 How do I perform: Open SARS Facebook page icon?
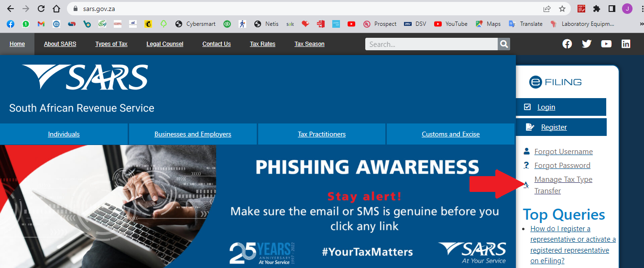567,44
